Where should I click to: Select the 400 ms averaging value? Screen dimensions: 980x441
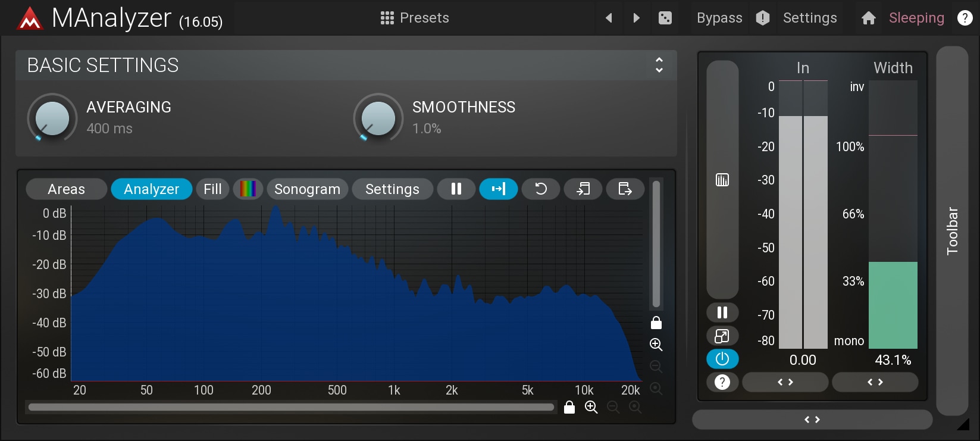pyautogui.click(x=109, y=129)
